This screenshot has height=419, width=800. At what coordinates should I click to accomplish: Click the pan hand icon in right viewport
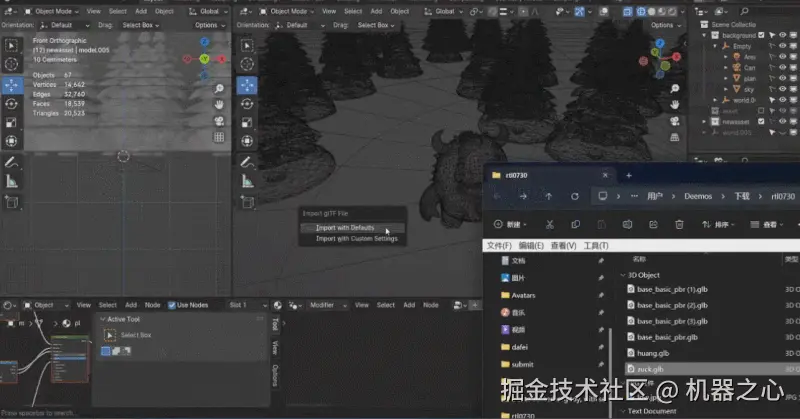[677, 104]
